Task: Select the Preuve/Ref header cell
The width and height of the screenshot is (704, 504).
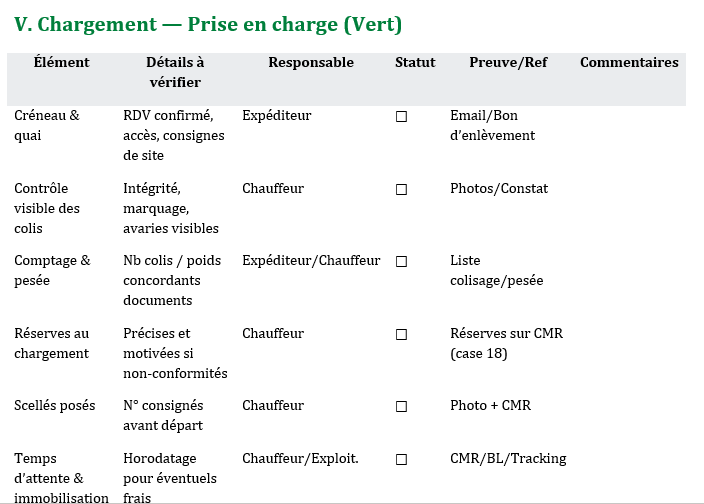Action: pos(508,62)
